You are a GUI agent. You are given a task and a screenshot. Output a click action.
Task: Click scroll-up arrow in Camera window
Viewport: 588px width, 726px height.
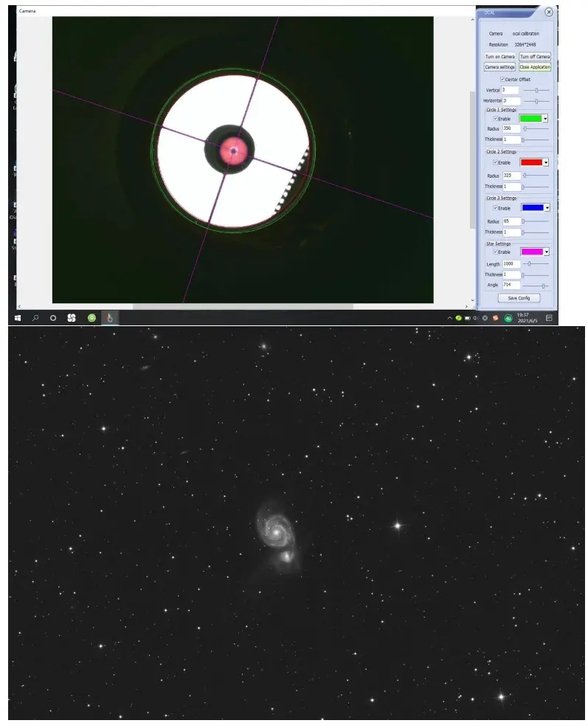(472, 20)
